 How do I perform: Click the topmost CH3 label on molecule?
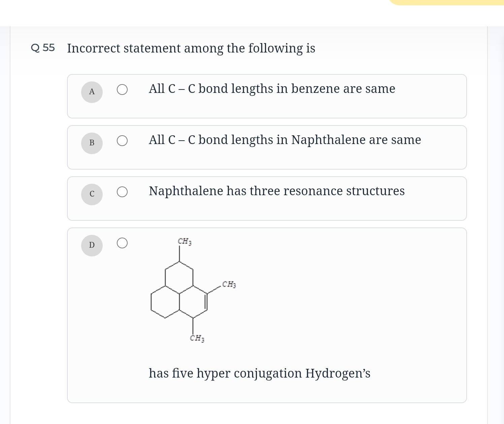pos(184,241)
